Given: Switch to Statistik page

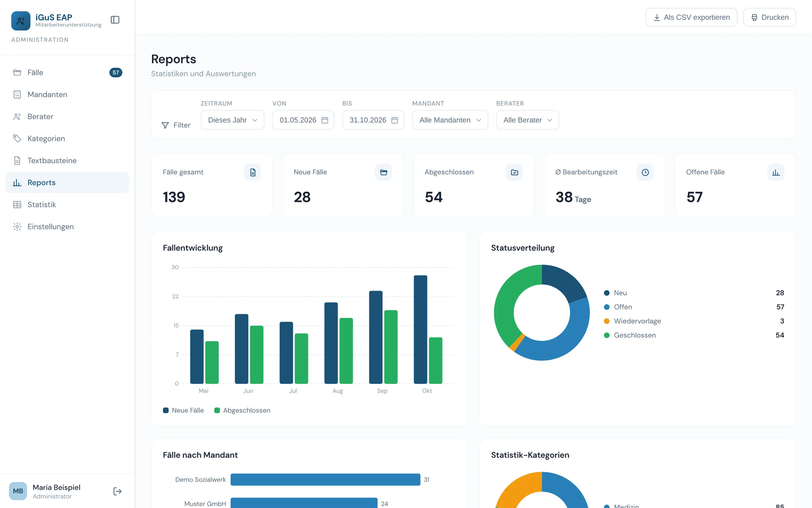Looking at the screenshot, I should (x=67, y=205).
